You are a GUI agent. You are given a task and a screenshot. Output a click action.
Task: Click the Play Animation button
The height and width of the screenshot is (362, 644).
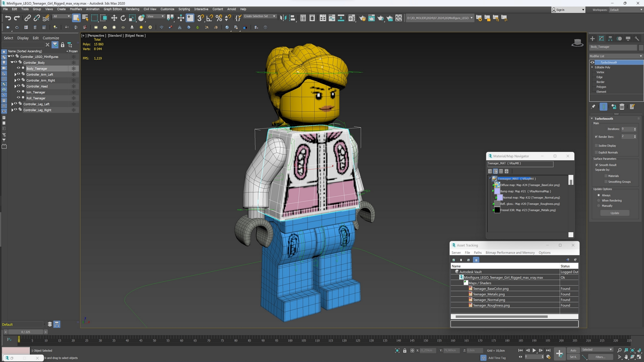[x=534, y=350]
